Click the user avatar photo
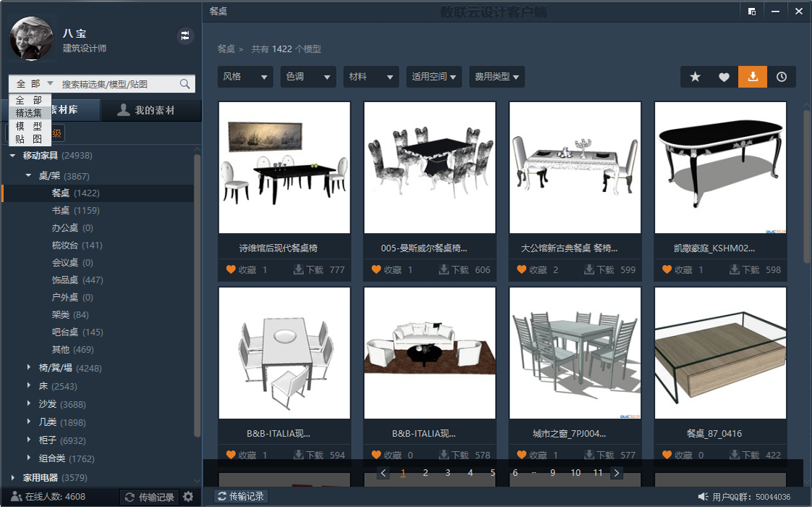The image size is (812, 507). coord(32,38)
